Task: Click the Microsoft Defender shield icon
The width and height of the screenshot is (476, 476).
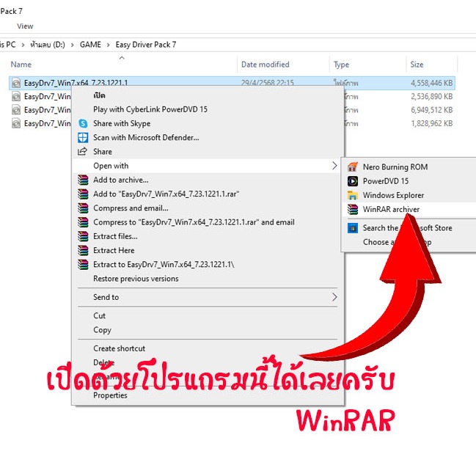Action: click(82, 138)
